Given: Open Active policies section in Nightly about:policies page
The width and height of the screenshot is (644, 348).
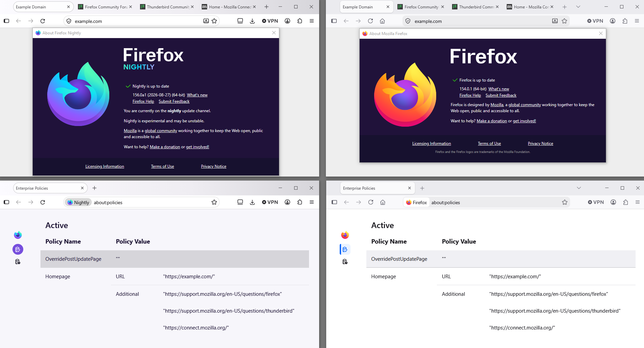Looking at the screenshot, I should [x=18, y=249].
